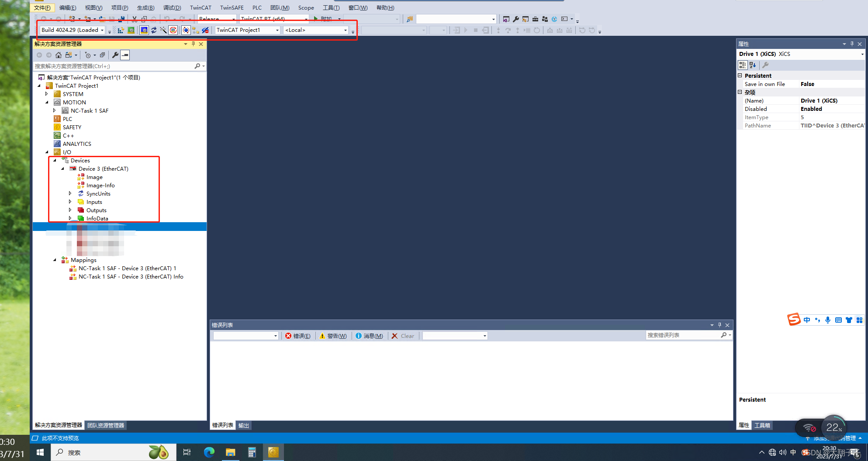Toggle errors filter 错误 in error list
This screenshot has height=461, width=868.
[298, 336]
